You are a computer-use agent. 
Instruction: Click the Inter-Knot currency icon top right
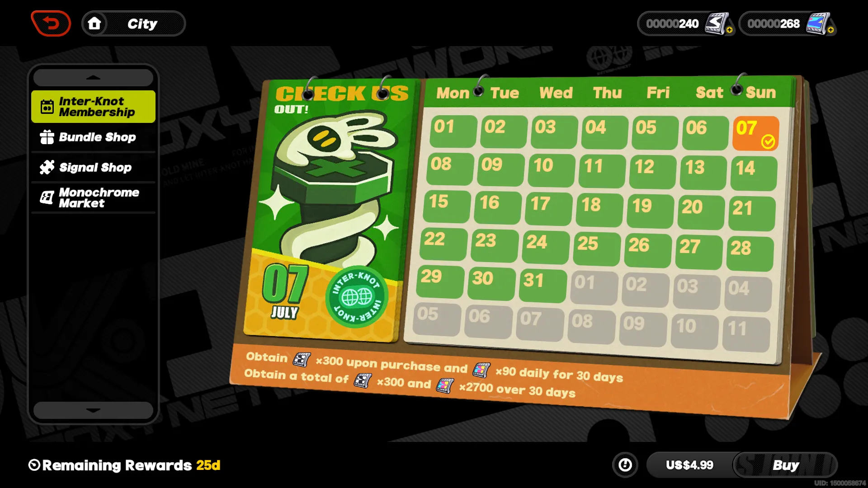(715, 24)
